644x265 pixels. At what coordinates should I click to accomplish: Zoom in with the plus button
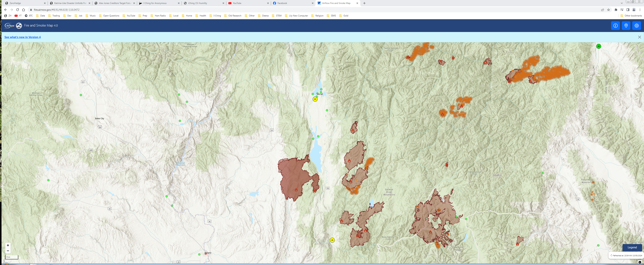coord(8,245)
